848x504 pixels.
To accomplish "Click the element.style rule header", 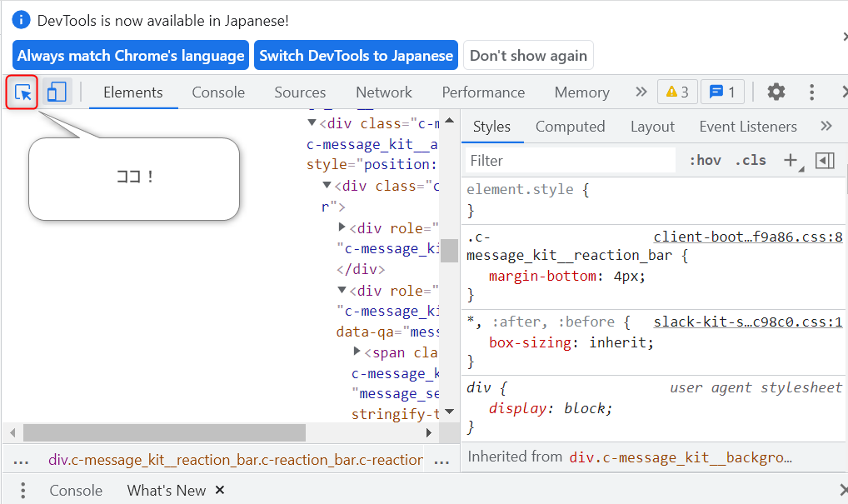I will pyautogui.click(x=528, y=189).
